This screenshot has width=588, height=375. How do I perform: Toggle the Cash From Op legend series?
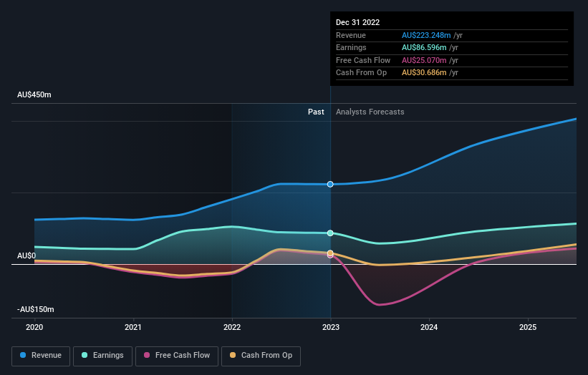[x=261, y=356]
